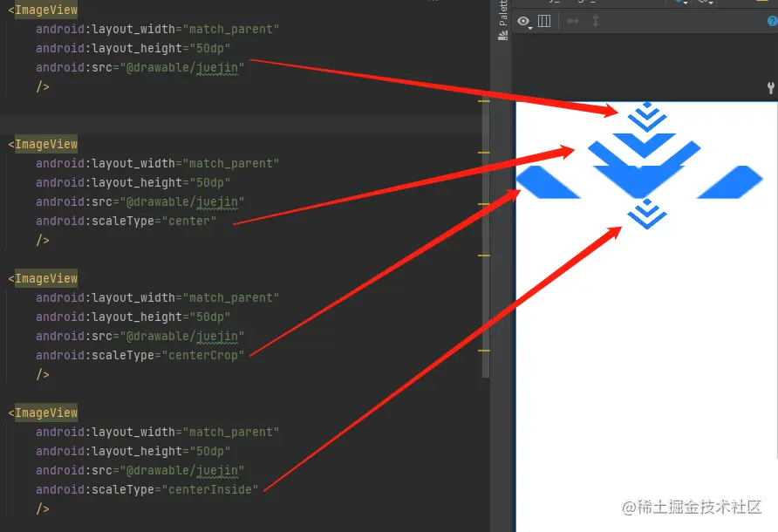Click the src line directly above scaleType="center"
The image size is (778, 532).
[140, 202]
